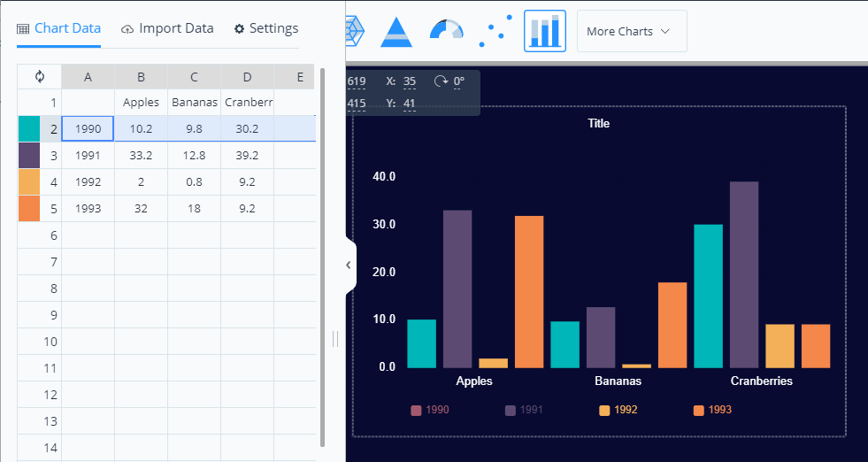This screenshot has width=868, height=462.
Task: Pick the scatter plot chart icon
Action: (x=495, y=31)
